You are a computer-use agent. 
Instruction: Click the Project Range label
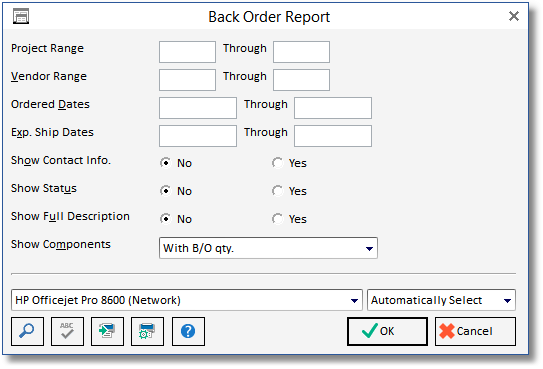(x=47, y=48)
